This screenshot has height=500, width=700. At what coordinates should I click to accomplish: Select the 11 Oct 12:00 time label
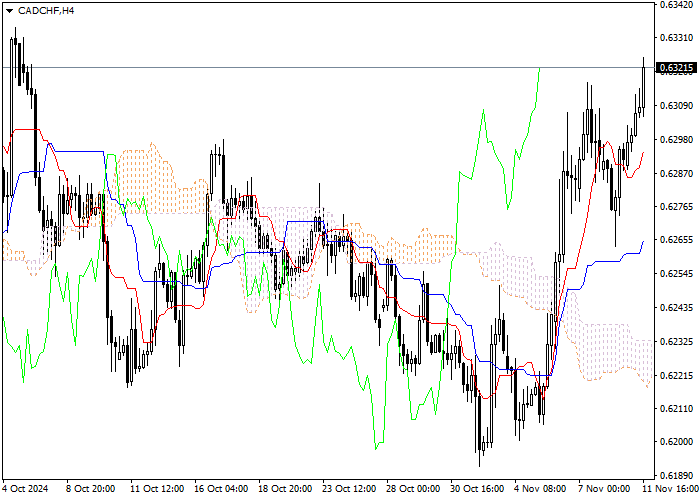pyautogui.click(x=157, y=489)
